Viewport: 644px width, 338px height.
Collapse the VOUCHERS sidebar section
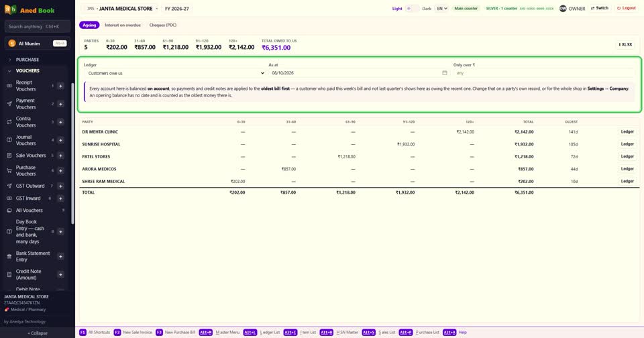pos(28,70)
